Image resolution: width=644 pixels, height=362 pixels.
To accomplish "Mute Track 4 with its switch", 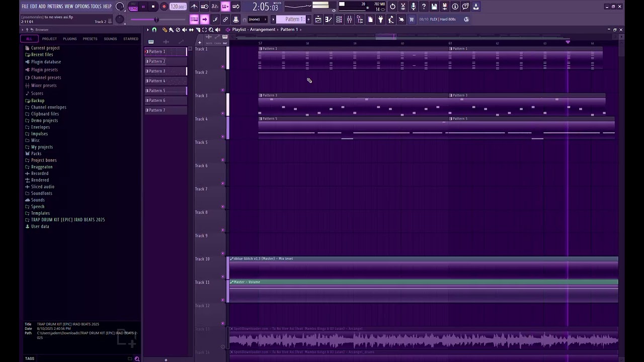I will click(x=223, y=136).
